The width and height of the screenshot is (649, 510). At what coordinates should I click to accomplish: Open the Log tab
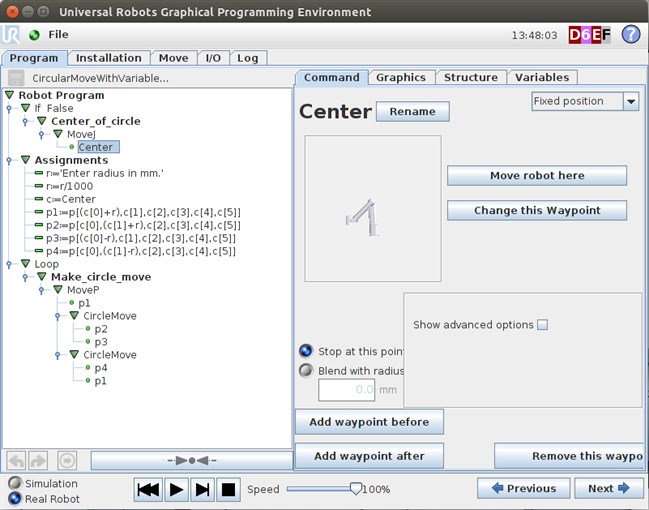(248, 58)
